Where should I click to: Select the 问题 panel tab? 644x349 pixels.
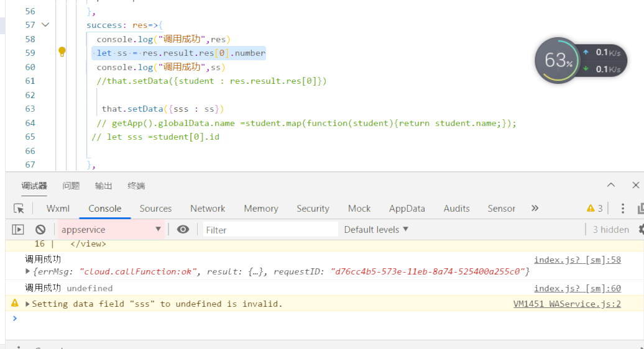tap(71, 186)
